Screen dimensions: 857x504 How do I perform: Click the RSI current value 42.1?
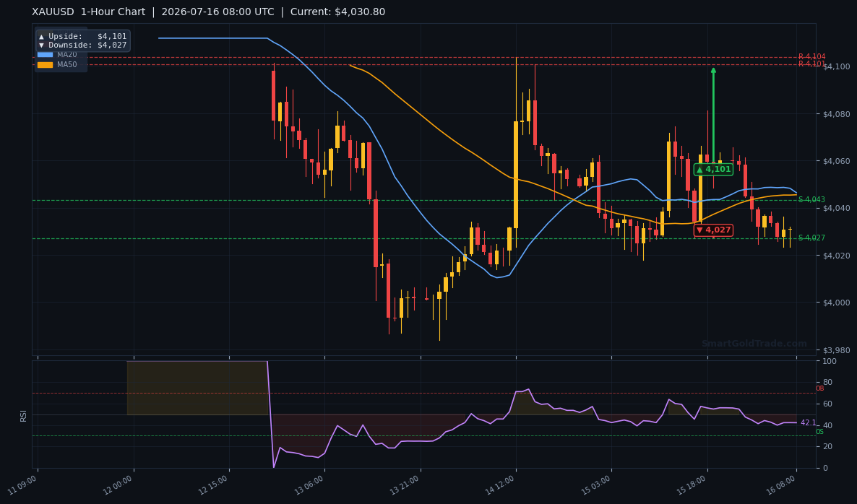point(808,423)
